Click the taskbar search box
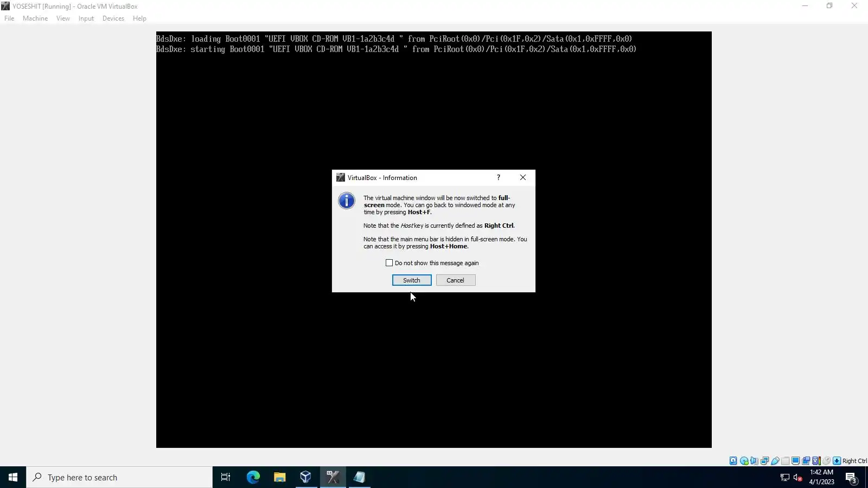Viewport: 868px width, 488px height. [119, 477]
